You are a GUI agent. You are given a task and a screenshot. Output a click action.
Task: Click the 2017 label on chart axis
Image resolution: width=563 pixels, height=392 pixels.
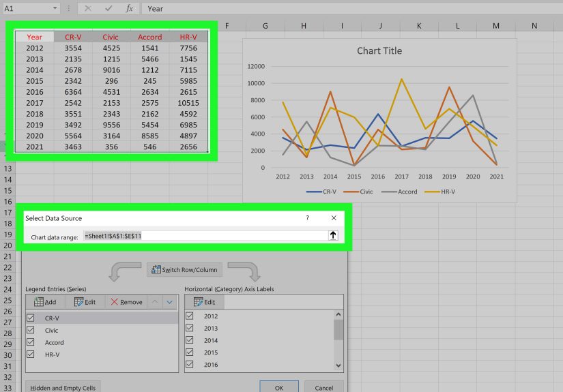pyautogui.click(x=401, y=177)
